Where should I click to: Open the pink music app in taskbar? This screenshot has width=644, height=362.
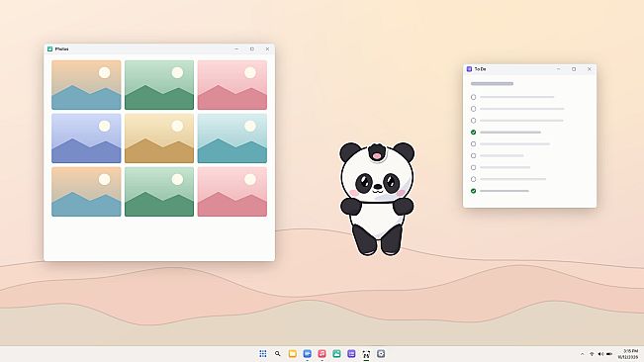click(322, 353)
